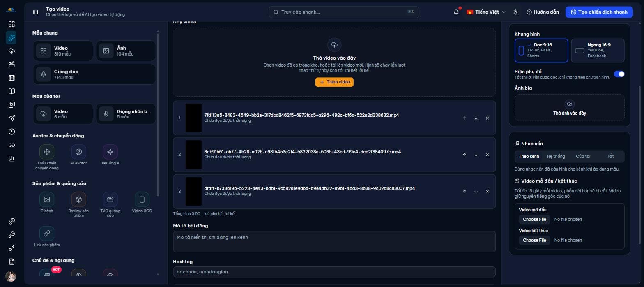Select the Dọc 9:16 frame option
Screen dimensions: 644x287
541,51
